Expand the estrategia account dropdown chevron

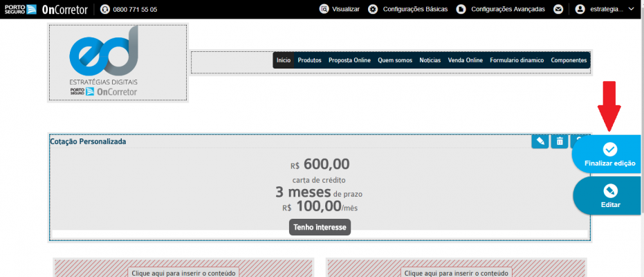pyautogui.click(x=632, y=9)
